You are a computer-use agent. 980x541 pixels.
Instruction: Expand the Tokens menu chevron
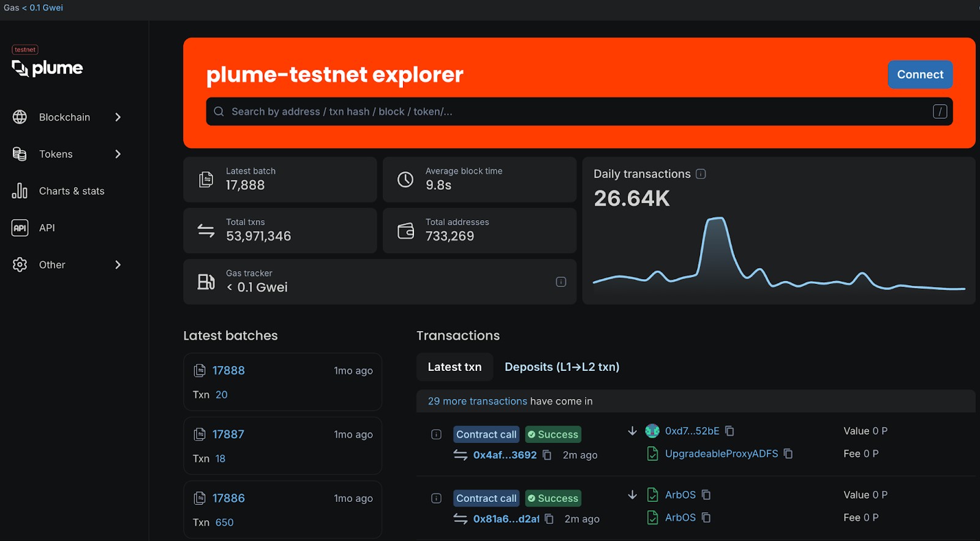pos(118,154)
